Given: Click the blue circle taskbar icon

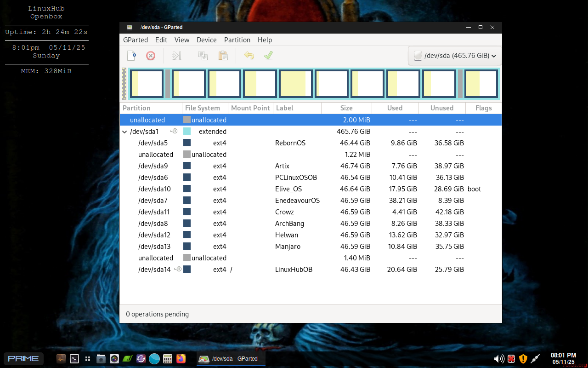Looking at the screenshot, I should tap(154, 359).
